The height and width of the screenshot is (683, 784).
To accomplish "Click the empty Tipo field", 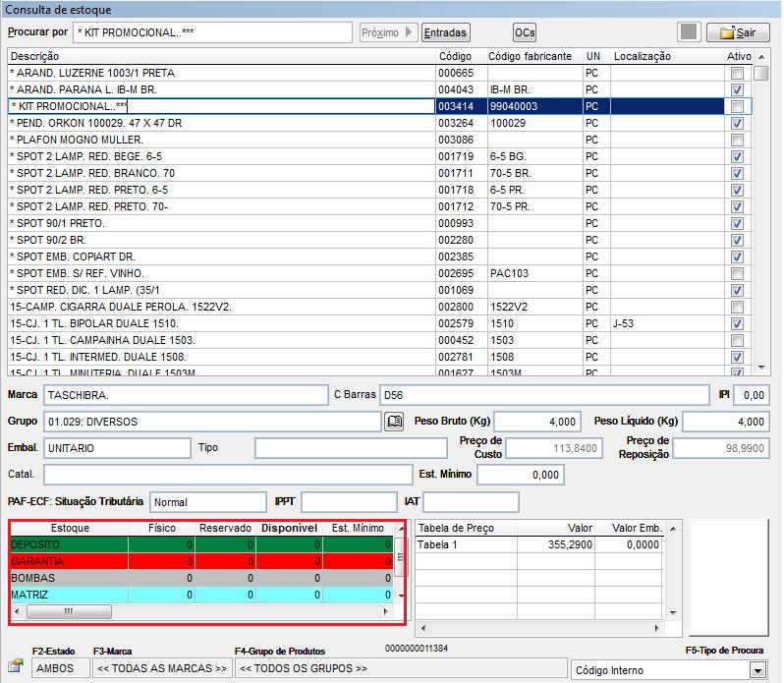I will click(351, 448).
